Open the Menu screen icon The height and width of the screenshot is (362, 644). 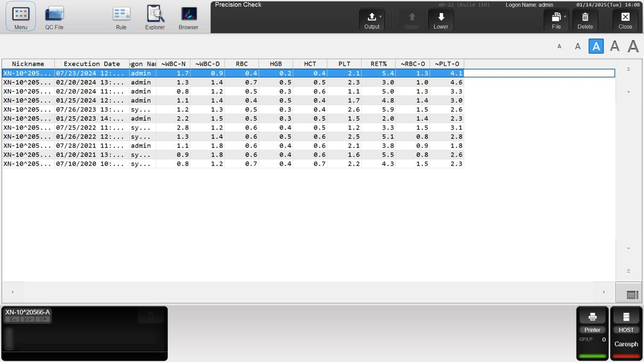[21, 16]
